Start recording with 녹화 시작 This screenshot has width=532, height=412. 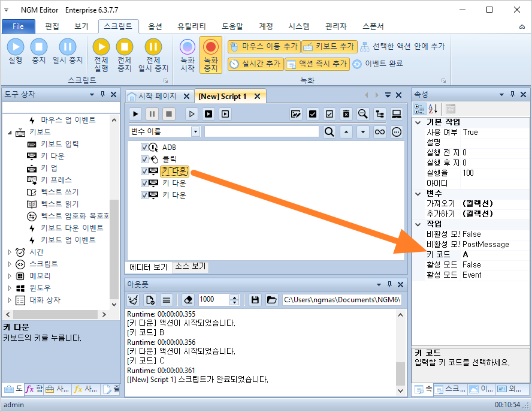[x=188, y=55]
